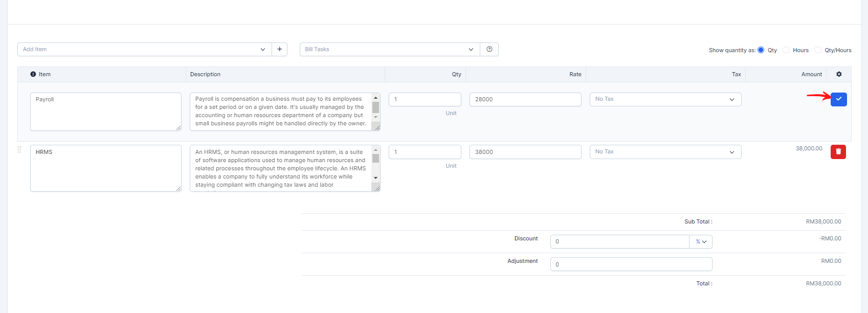Change discount type percent dropdown

click(700, 242)
